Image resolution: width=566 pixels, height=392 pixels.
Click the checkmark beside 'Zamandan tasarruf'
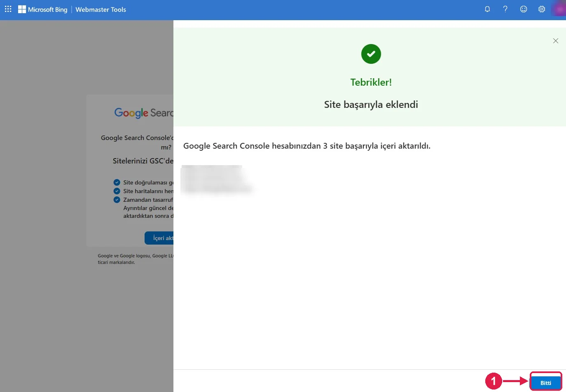click(117, 200)
